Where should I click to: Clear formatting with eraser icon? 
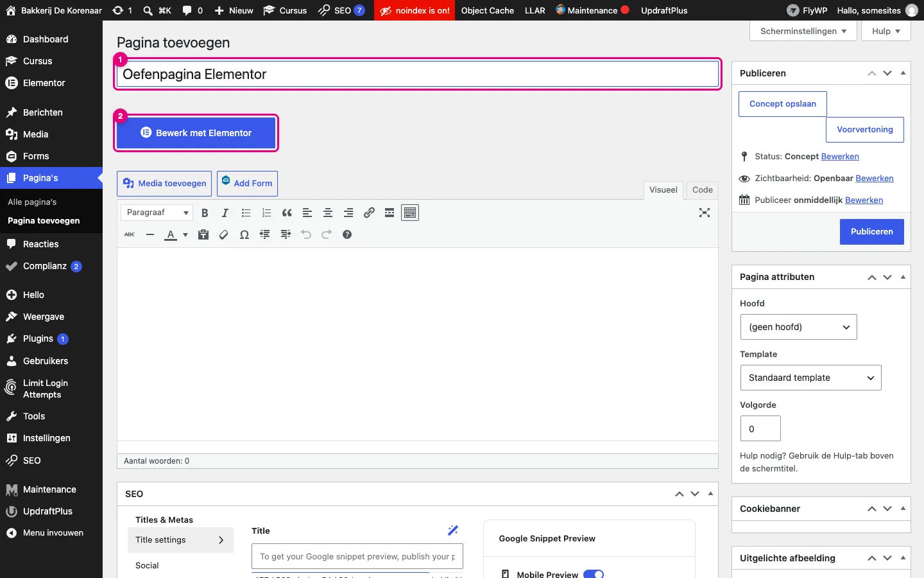(224, 234)
